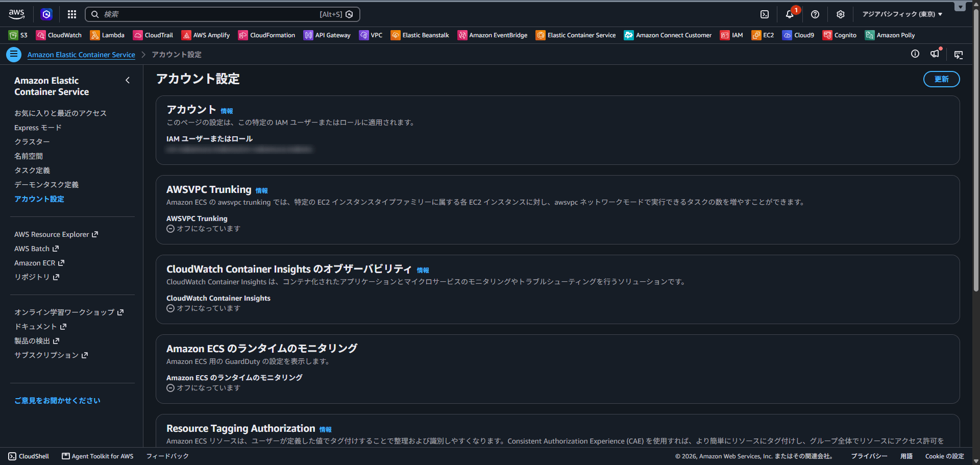Go to お気に入りと最近のアクセス
This screenshot has height=465, width=980.
click(x=60, y=113)
